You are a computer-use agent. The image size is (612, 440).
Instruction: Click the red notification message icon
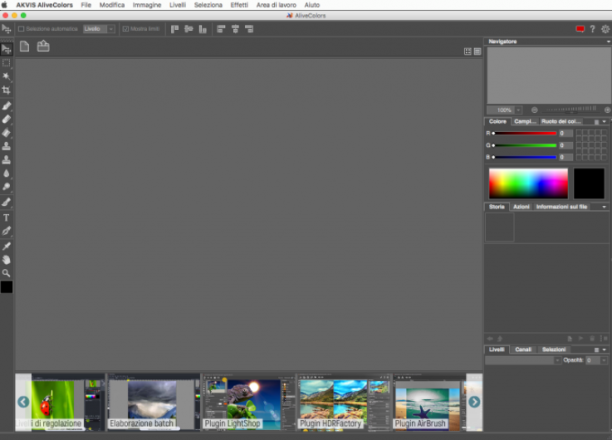click(580, 29)
